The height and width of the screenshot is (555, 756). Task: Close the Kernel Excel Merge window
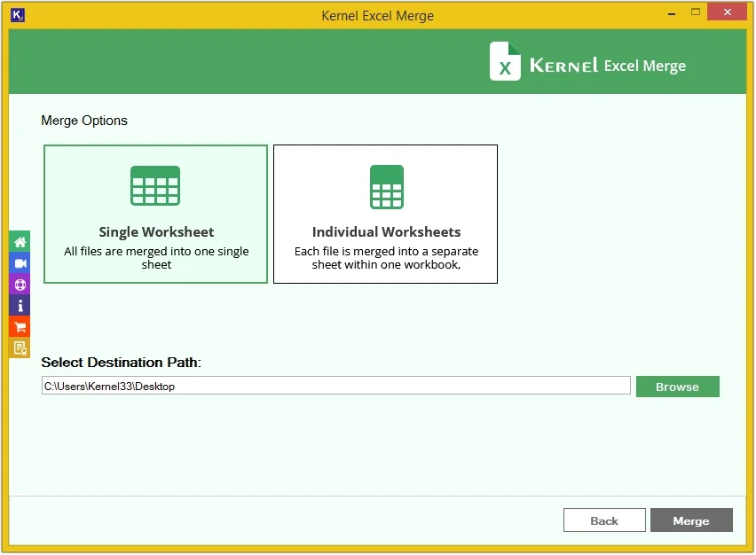(727, 12)
